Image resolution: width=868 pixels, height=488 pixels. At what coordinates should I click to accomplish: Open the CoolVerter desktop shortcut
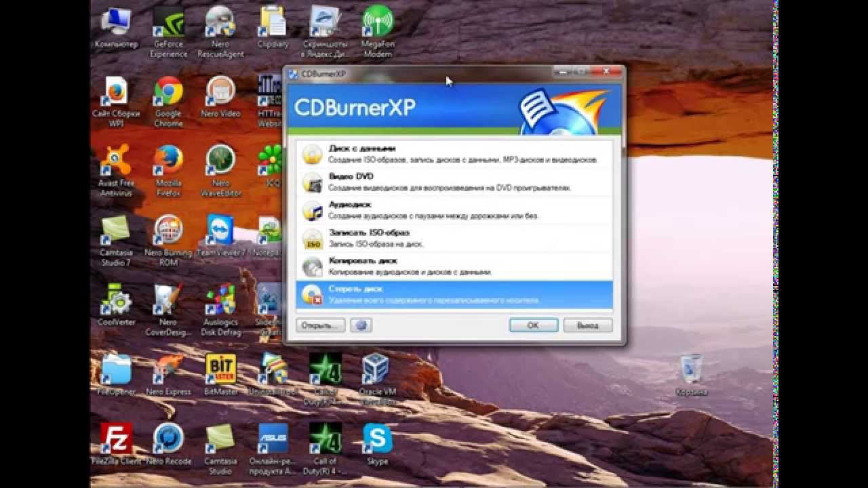[116, 305]
